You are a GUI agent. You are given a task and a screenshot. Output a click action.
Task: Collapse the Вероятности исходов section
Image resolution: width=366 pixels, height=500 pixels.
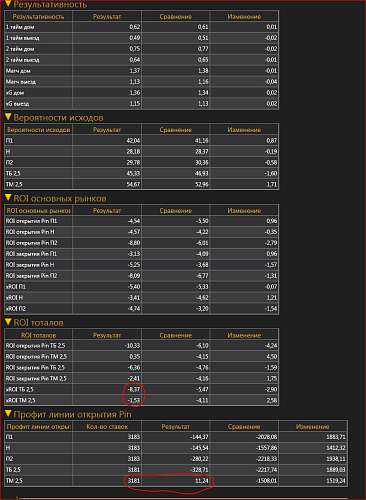click(x=9, y=117)
